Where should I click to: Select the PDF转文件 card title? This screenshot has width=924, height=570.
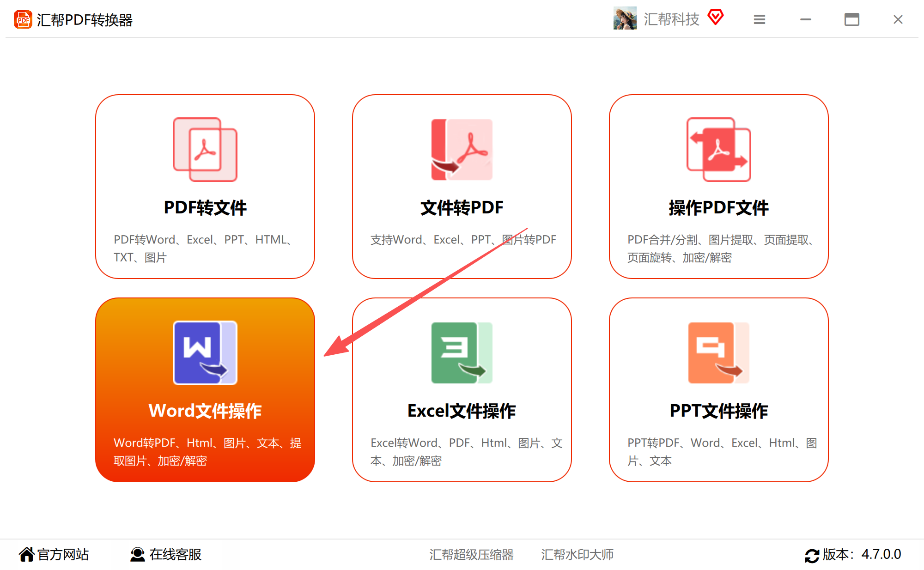click(x=205, y=207)
